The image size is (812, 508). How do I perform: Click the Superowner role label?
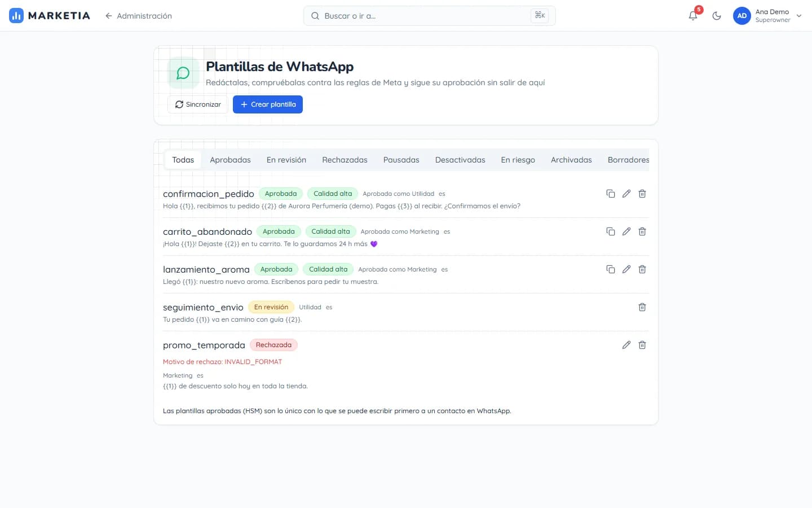click(773, 20)
